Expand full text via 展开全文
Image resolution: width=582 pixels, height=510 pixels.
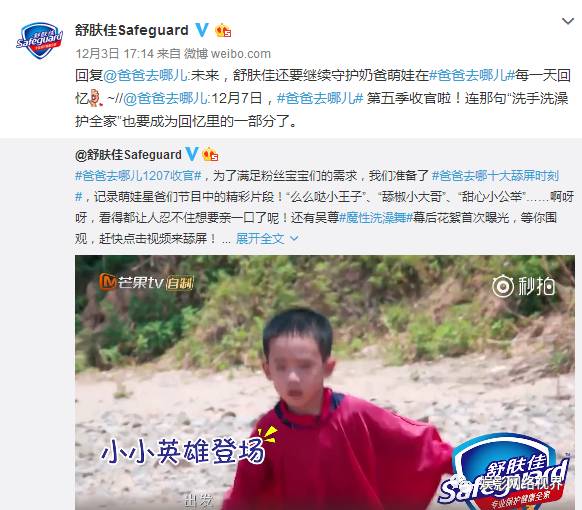(260, 239)
